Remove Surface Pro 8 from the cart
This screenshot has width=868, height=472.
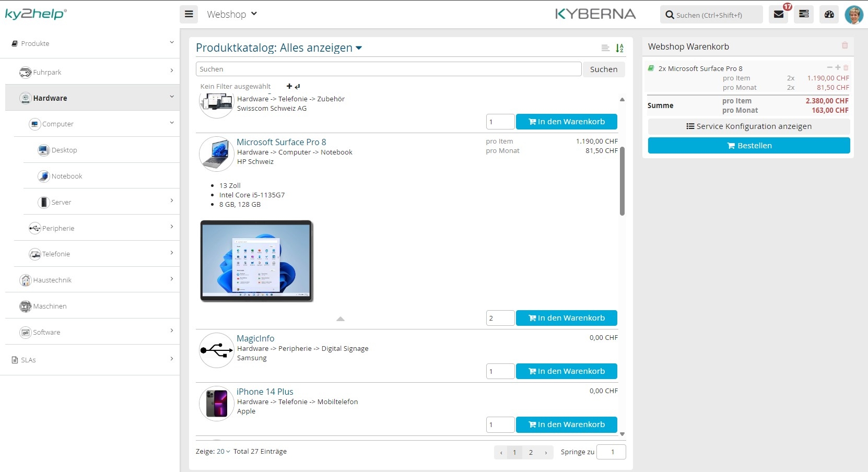(x=846, y=67)
